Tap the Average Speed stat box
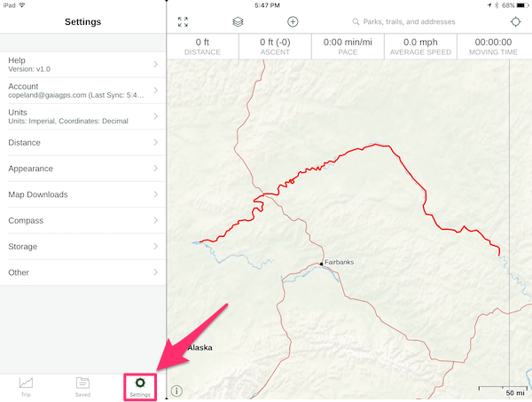532x402 pixels. click(420, 46)
